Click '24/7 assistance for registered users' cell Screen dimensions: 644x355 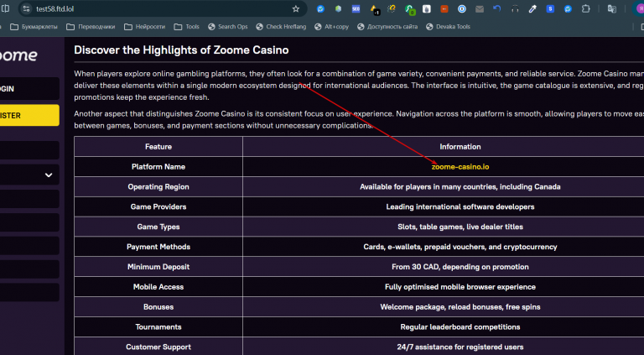click(444, 347)
